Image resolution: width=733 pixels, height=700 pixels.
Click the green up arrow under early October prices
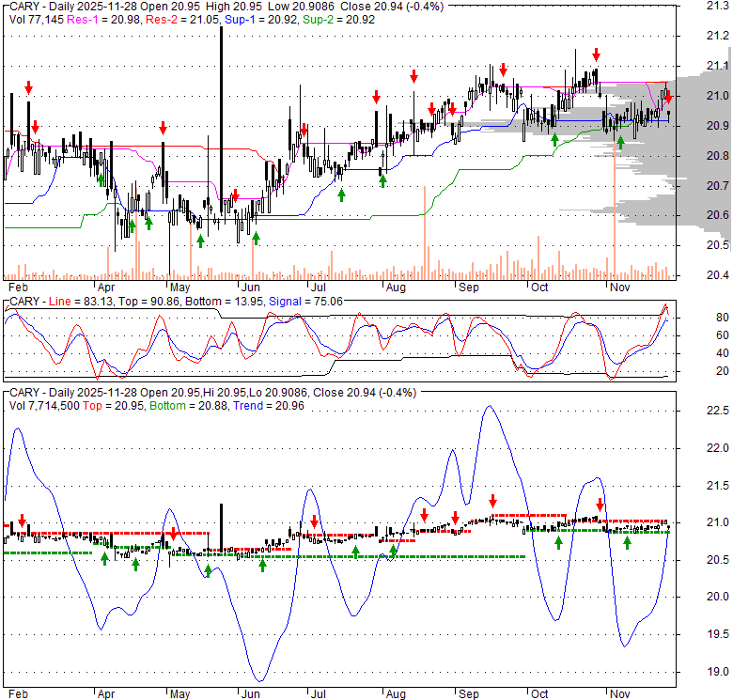tap(554, 140)
